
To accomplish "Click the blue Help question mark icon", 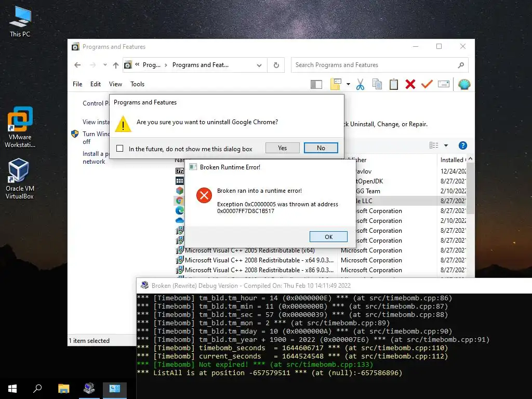I will pyautogui.click(x=463, y=145).
